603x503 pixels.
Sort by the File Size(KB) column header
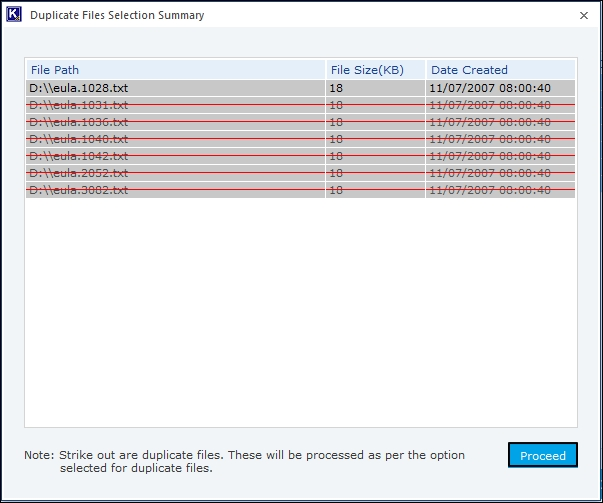[375, 70]
